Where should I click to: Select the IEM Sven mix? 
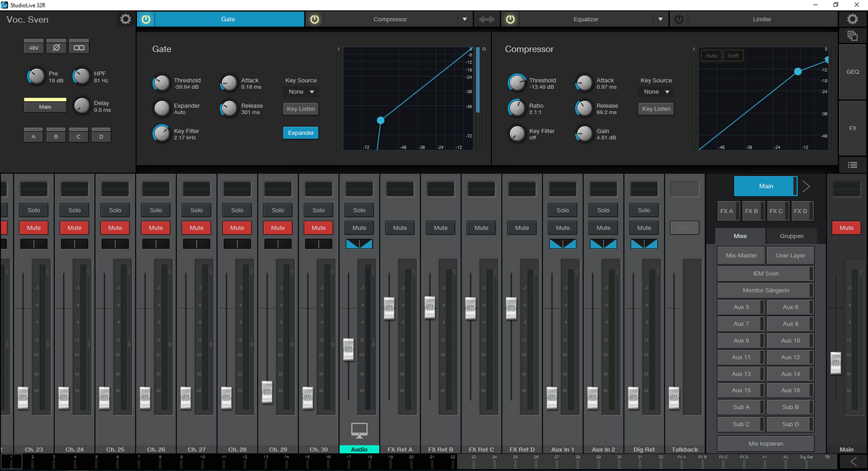pos(766,274)
